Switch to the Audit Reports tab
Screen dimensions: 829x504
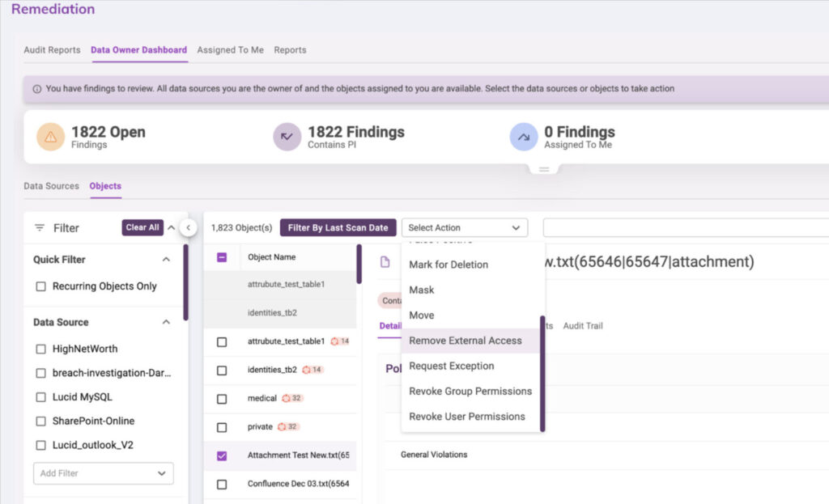tap(52, 49)
